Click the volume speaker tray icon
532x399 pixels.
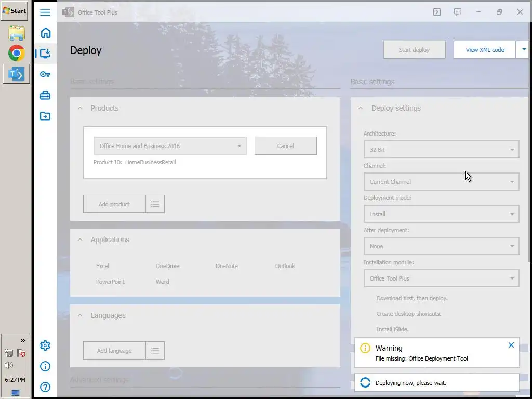click(9, 365)
